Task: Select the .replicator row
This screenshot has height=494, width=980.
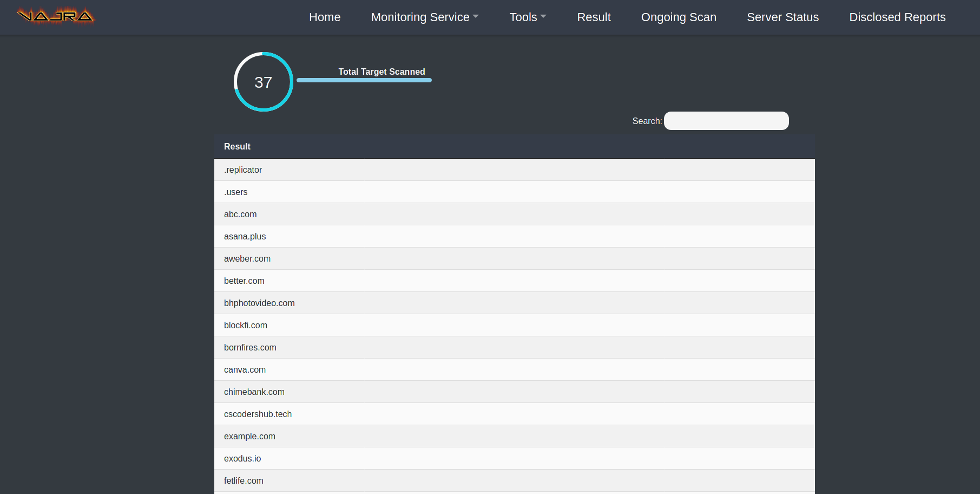Action: pyautogui.click(x=515, y=170)
